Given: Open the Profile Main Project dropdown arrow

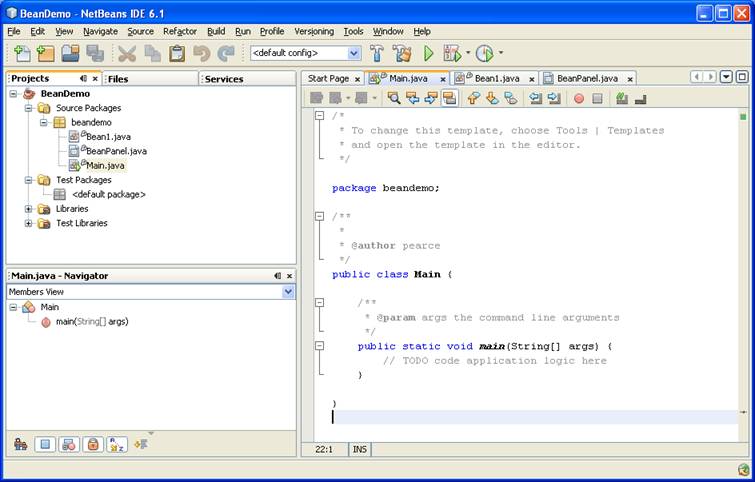Looking at the screenshot, I should point(501,52).
